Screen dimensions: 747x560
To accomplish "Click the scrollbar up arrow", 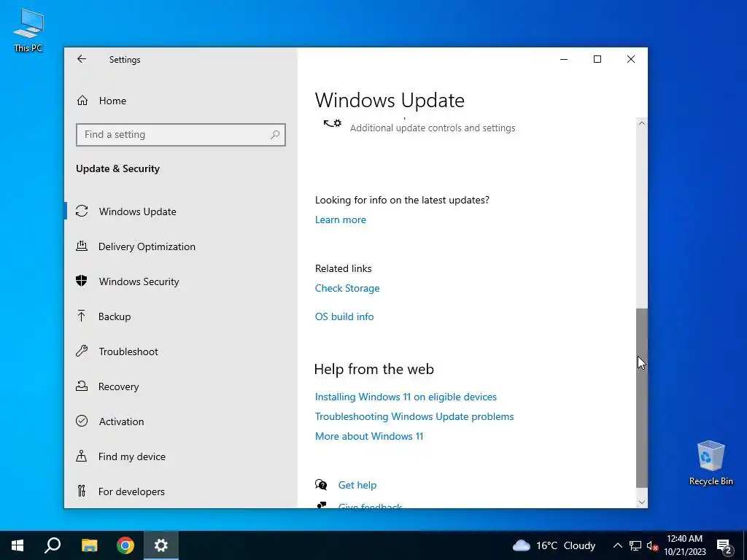I will pyautogui.click(x=642, y=123).
